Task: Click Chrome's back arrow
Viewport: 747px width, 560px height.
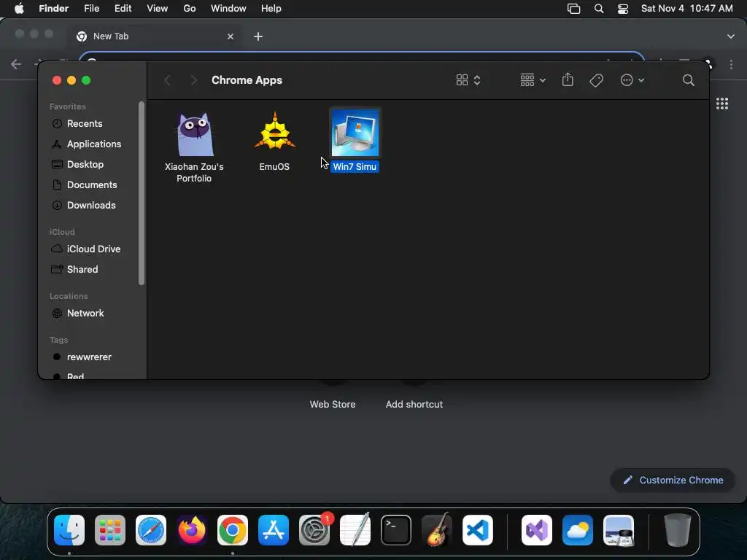Action: [16, 64]
